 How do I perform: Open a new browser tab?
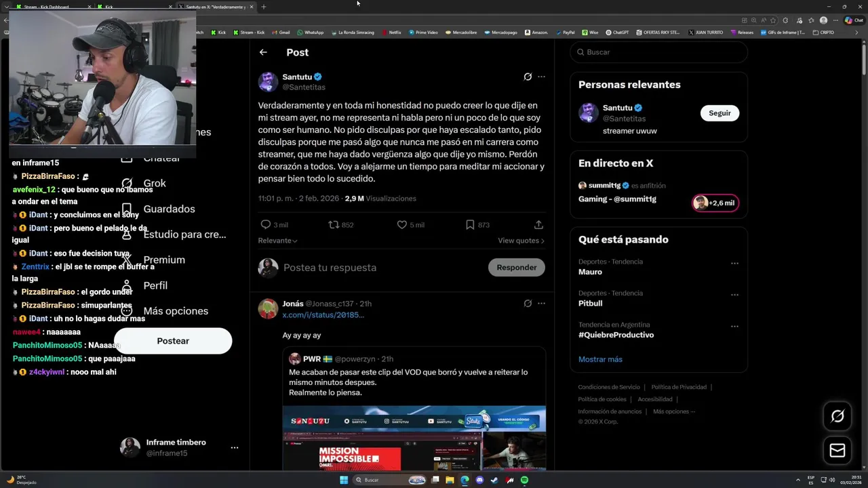(x=264, y=7)
